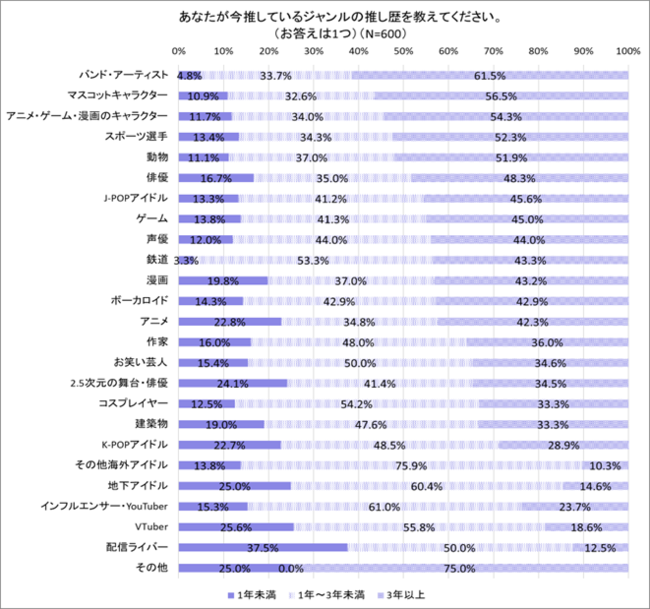The width and height of the screenshot is (650, 609).
Task: Select the 75.0% segment for その他
Action: tap(460, 568)
